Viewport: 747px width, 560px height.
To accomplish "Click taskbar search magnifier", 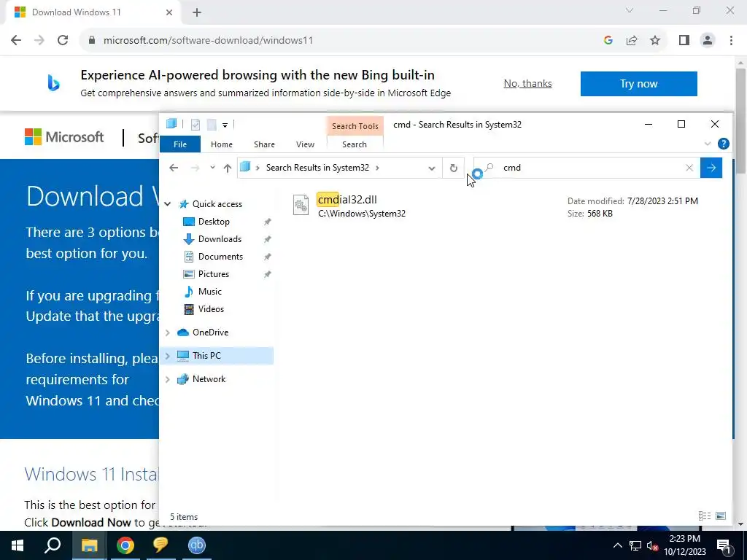I will click(53, 545).
